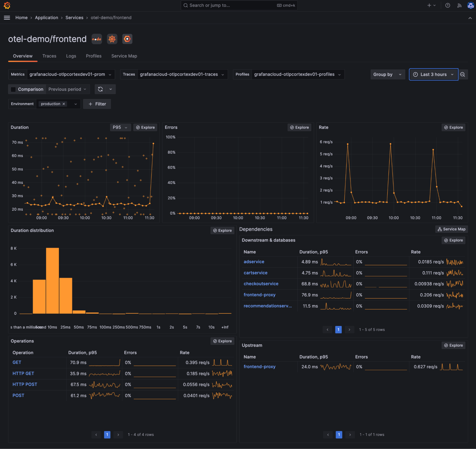Click the Filter button below Comparison
The height and width of the screenshot is (449, 476).
click(x=97, y=104)
